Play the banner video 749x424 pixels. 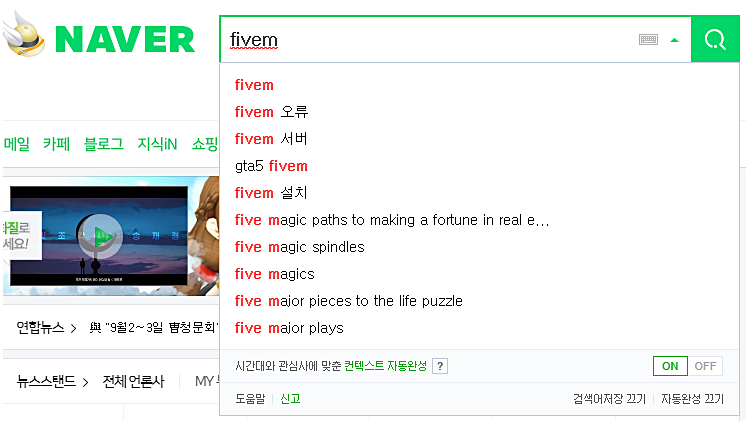(100, 236)
